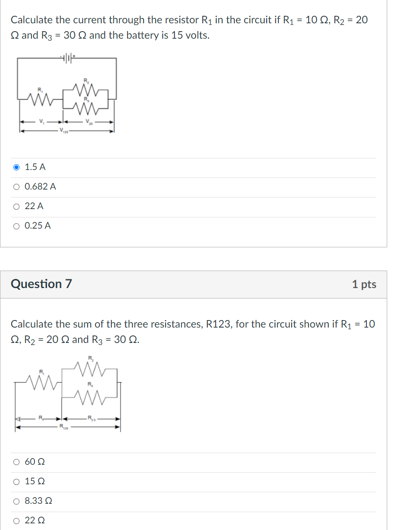Choose the 0.682 A answer option
This screenshot has height=530, width=420.
pos(17,187)
